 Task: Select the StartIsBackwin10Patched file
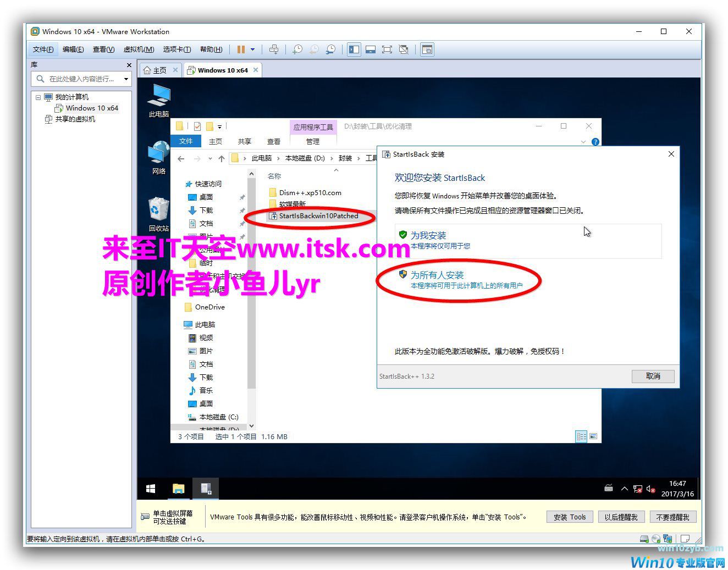pyautogui.click(x=318, y=216)
